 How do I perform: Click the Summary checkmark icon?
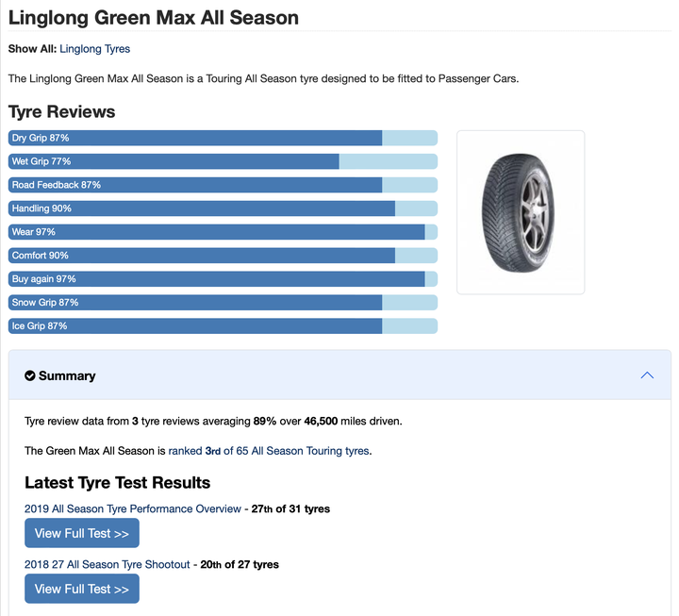tap(30, 375)
